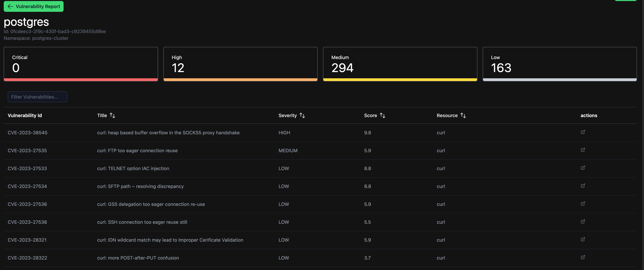Select the High severity summary card

coord(240,64)
